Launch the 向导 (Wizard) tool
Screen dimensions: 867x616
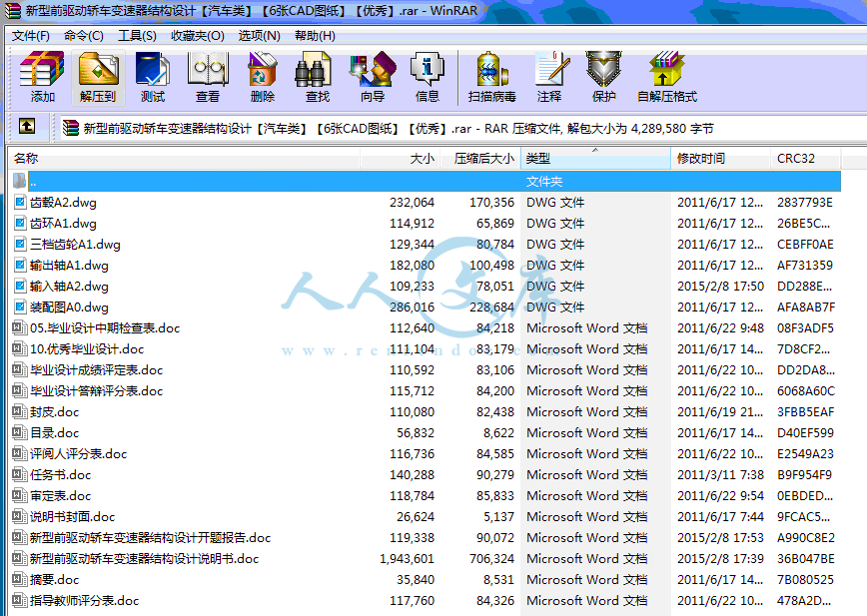373,77
